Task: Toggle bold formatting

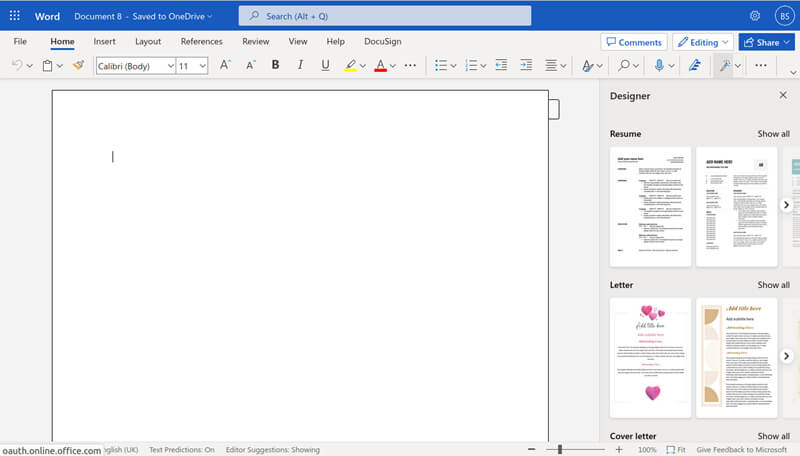Action: click(x=275, y=65)
